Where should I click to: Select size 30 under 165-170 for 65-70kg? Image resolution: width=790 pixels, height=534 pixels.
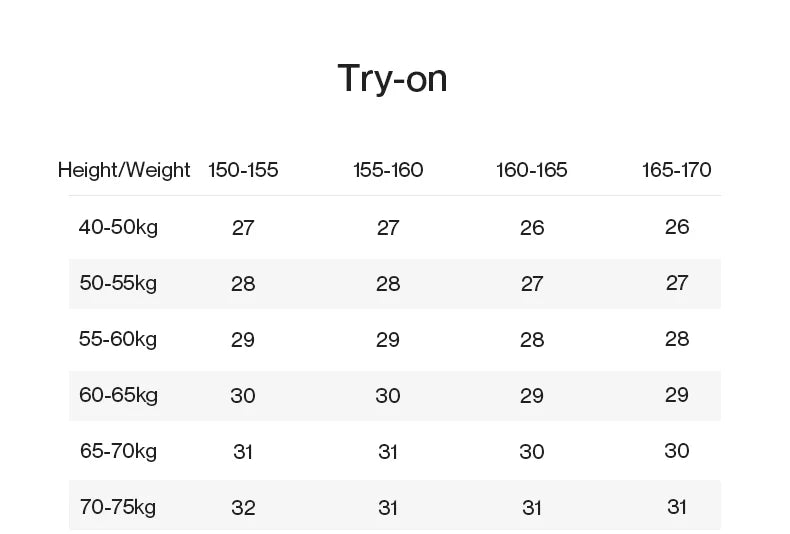coord(677,451)
